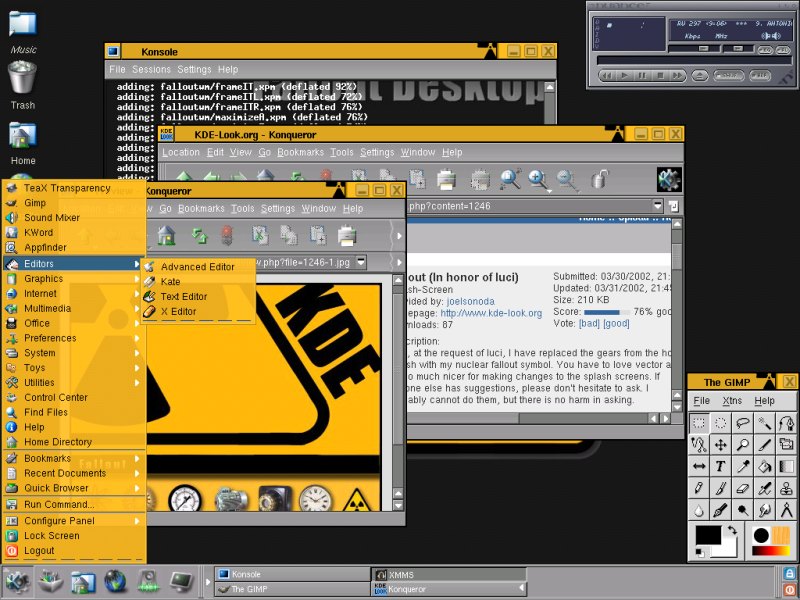Screen dimensions: 800x600
Task: Select GIMP rectangular select tool
Action: click(x=698, y=423)
